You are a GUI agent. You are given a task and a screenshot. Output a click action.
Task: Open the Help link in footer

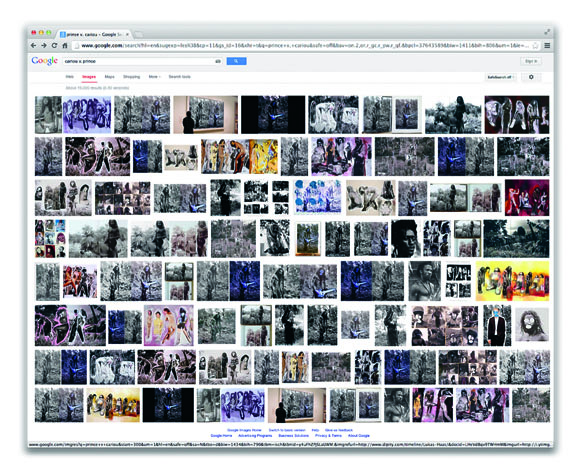point(315,430)
